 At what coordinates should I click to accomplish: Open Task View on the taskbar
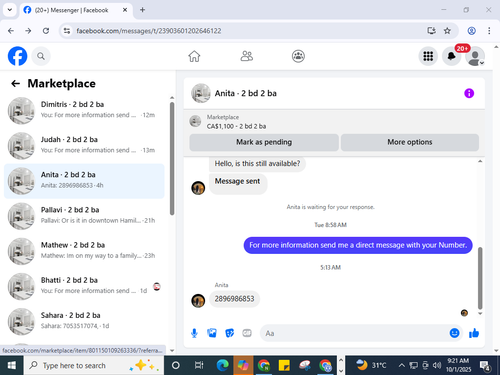click(199, 366)
